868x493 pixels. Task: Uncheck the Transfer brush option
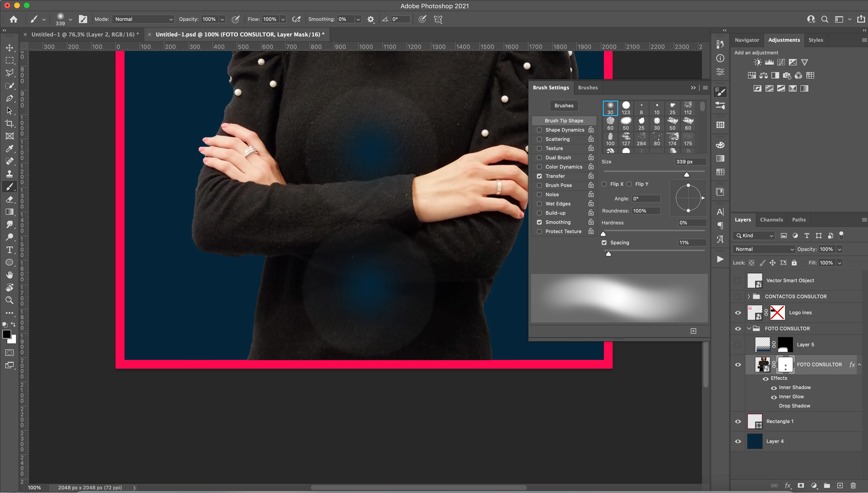(539, 176)
